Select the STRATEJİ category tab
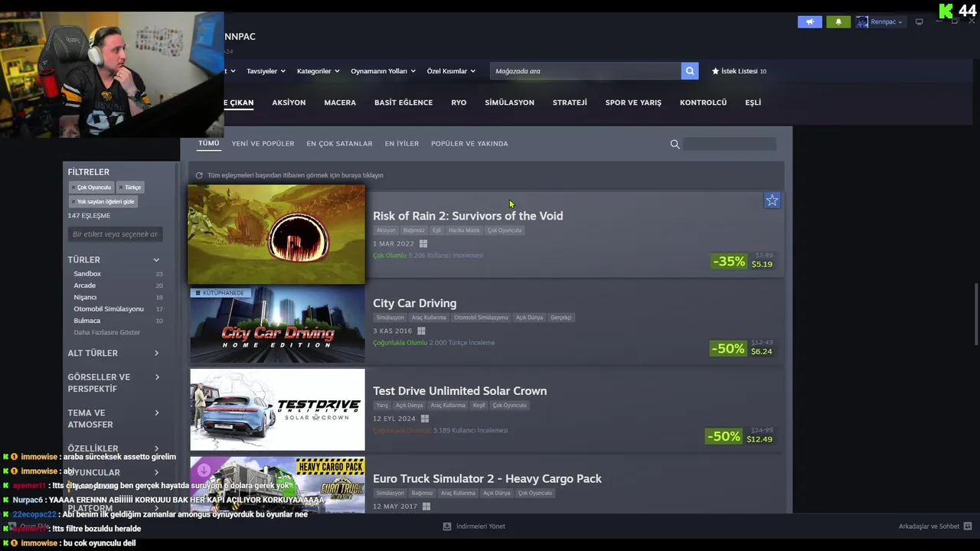The height and width of the screenshot is (551, 980). (x=570, y=103)
